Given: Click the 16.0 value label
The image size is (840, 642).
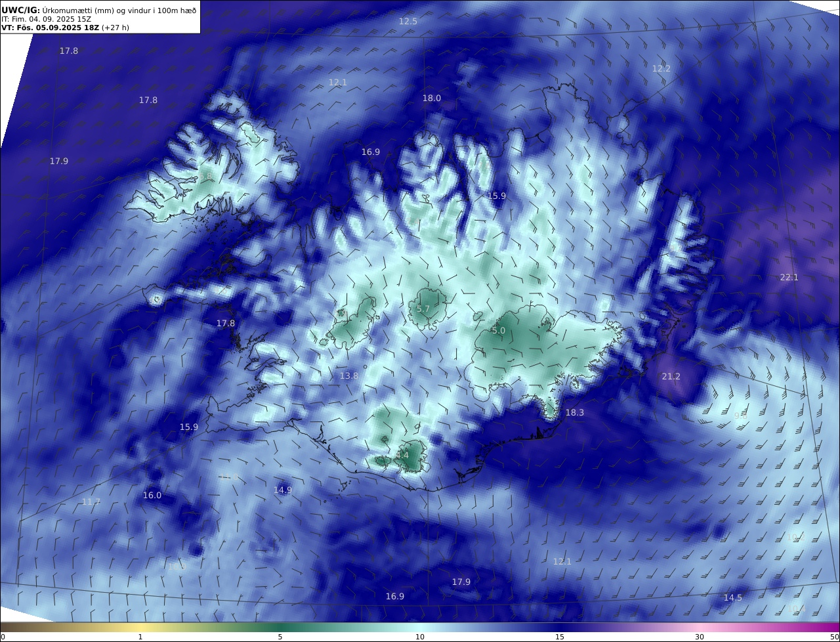Looking at the screenshot, I should 152,496.
